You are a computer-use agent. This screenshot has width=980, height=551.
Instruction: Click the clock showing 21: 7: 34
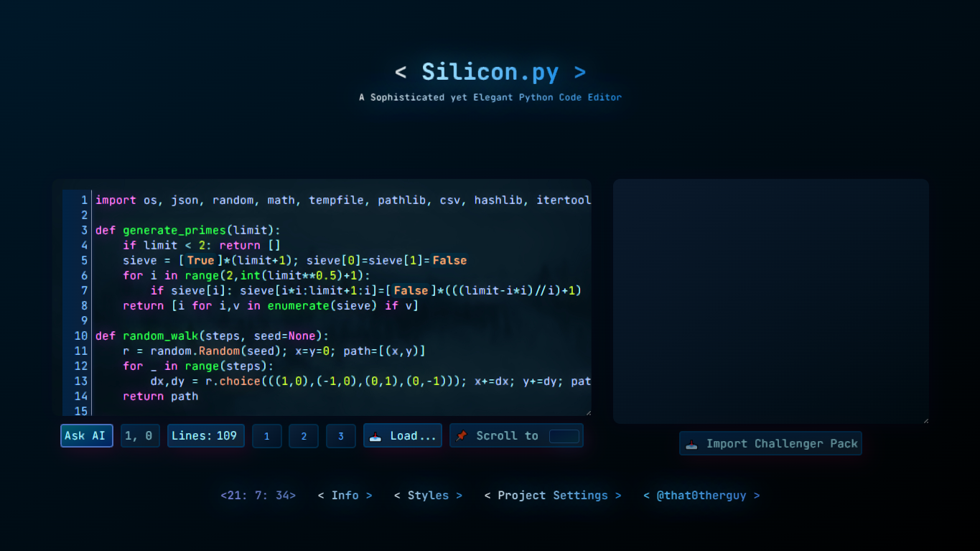point(258,495)
